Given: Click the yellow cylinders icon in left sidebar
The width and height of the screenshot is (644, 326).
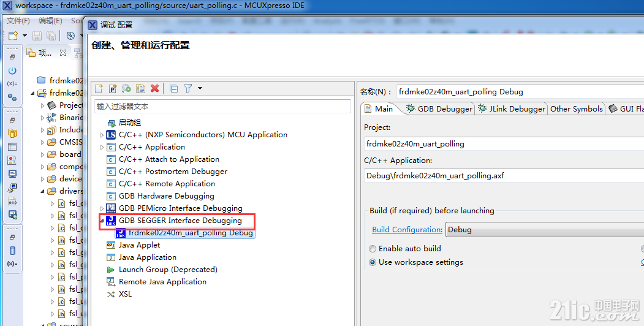Looking at the screenshot, I should (x=12, y=133).
